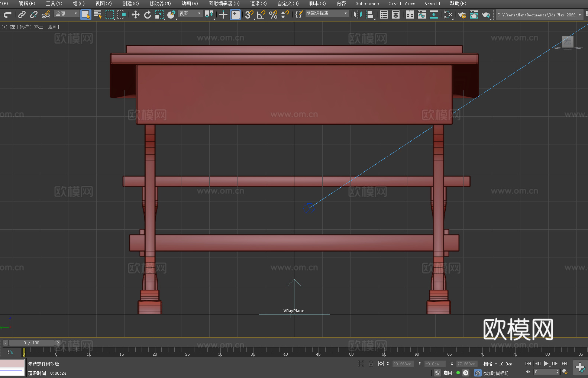
Task: Open Render Setup teapot icon
Action: (x=462, y=14)
